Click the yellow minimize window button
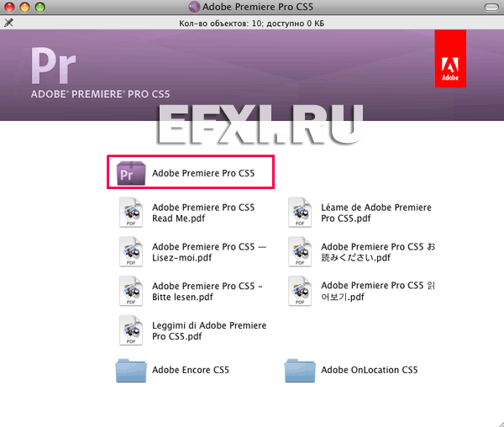This screenshot has width=504, height=427. click(24, 7)
